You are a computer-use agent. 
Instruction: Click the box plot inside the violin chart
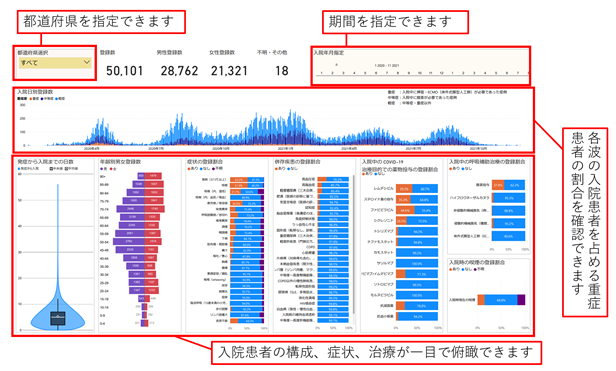58,318
